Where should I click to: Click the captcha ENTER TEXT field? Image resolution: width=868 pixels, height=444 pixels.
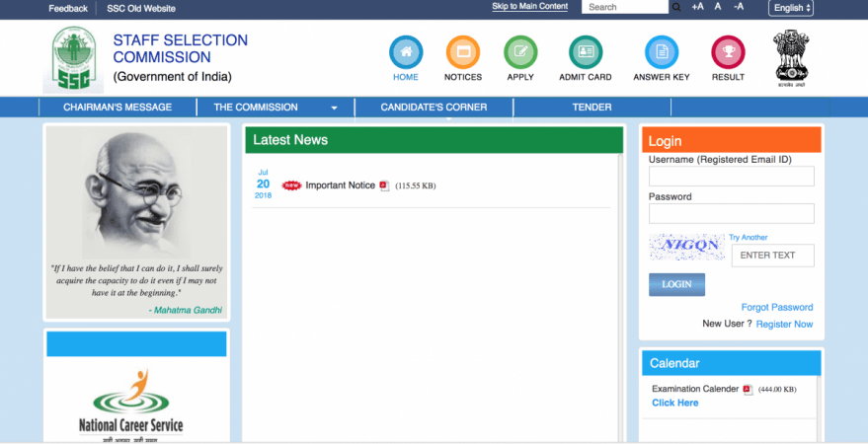click(772, 256)
